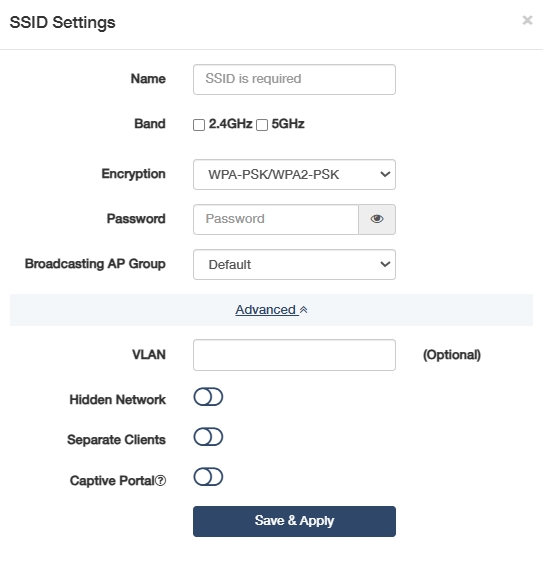Open the Encryption dropdown
543x562 pixels.
(294, 175)
